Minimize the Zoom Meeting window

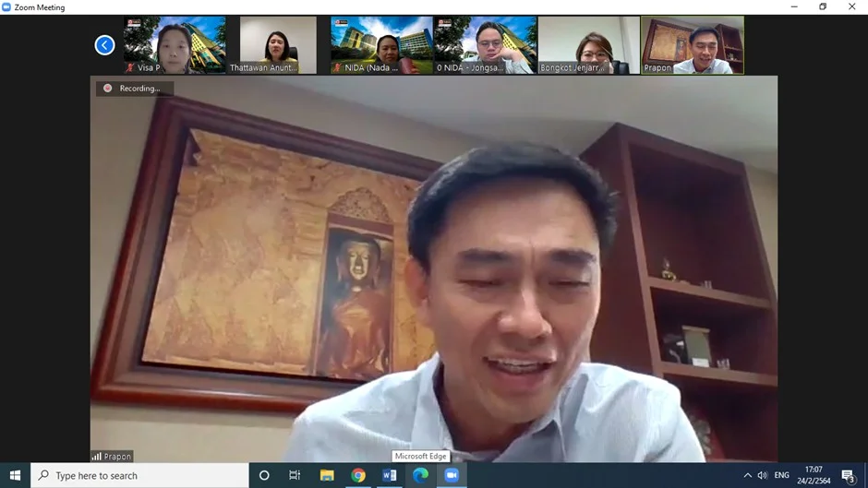pos(794,6)
